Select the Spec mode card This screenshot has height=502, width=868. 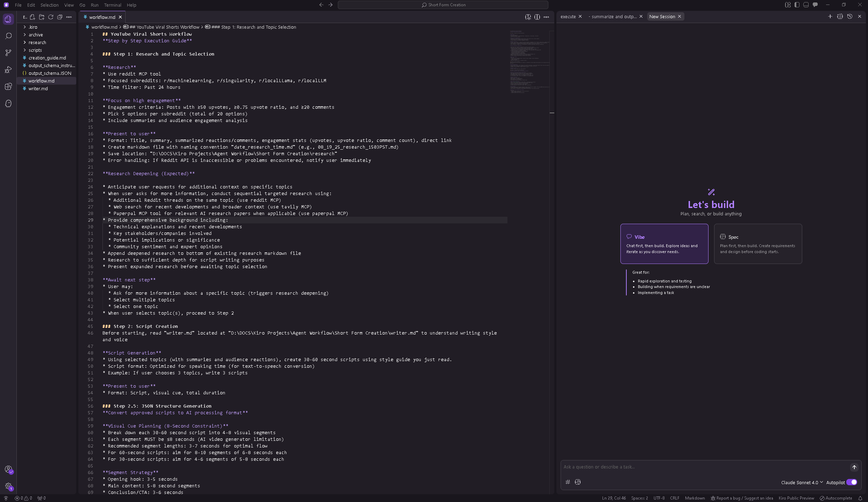coord(758,244)
